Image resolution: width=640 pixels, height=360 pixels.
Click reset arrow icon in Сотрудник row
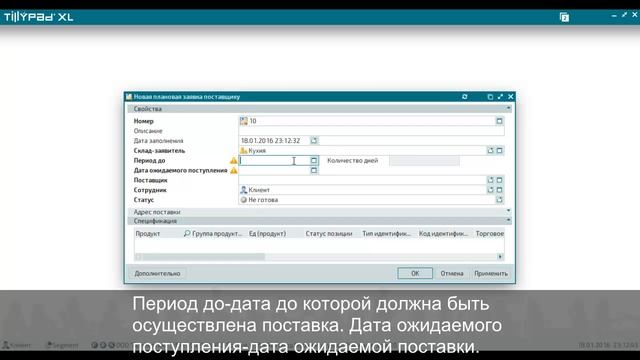(x=490, y=190)
